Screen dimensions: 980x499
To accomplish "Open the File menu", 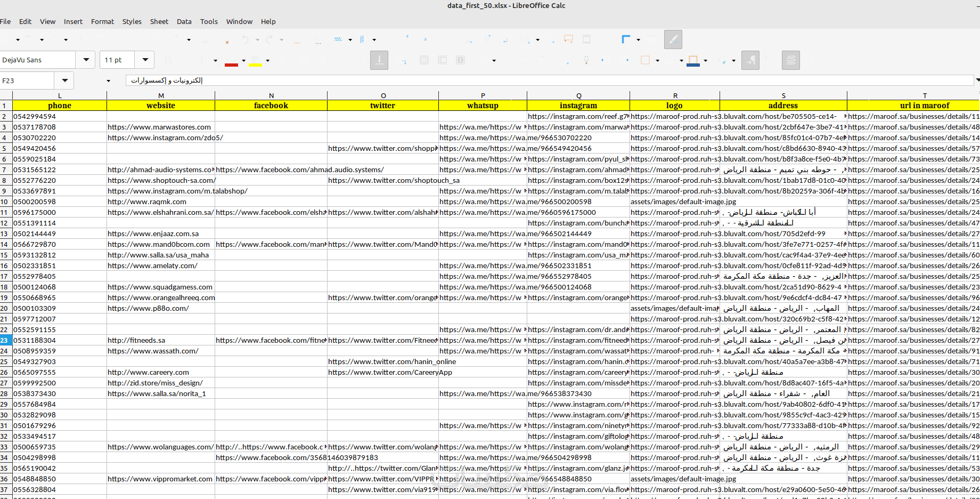I will (5, 22).
